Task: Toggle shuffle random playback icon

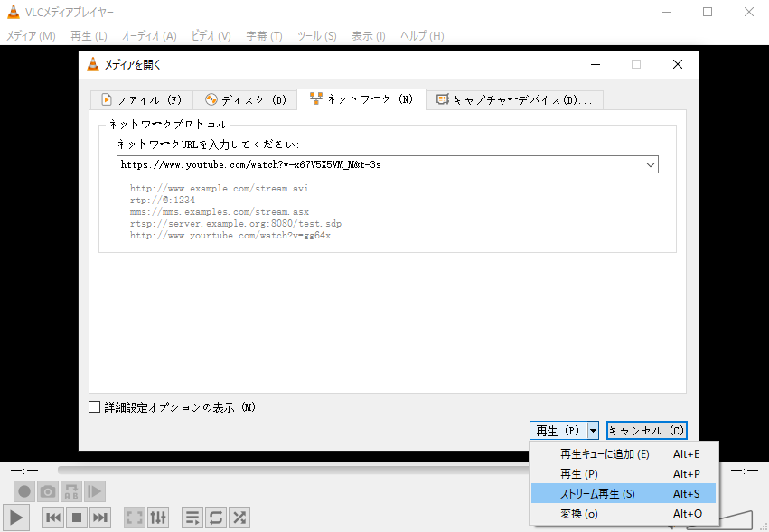Action: (x=239, y=518)
